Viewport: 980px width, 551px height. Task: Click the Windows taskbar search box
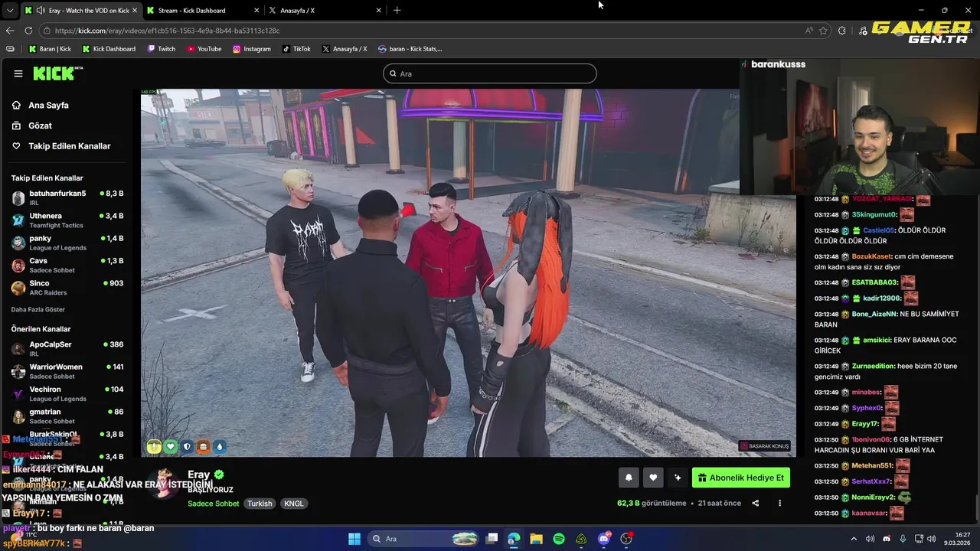click(x=423, y=539)
